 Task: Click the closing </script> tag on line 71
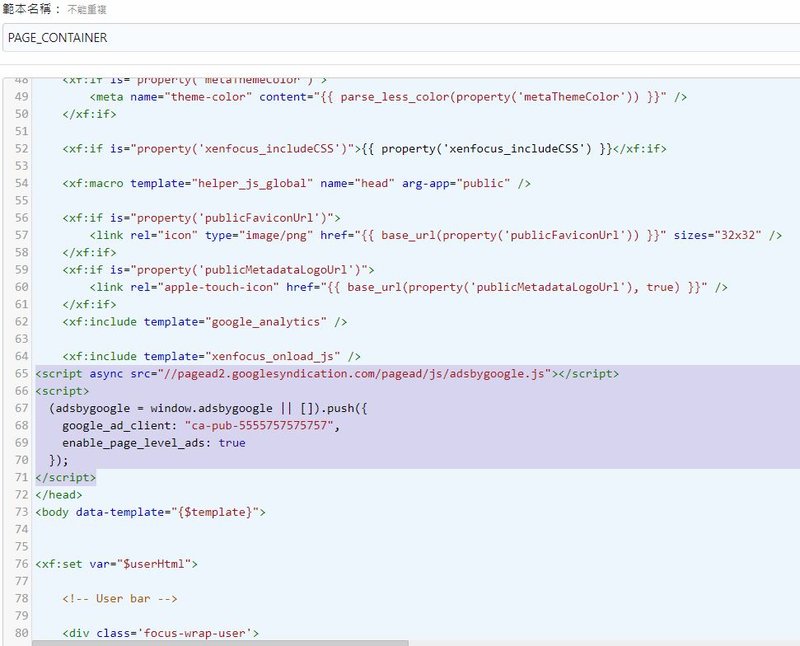pyautogui.click(x=65, y=478)
